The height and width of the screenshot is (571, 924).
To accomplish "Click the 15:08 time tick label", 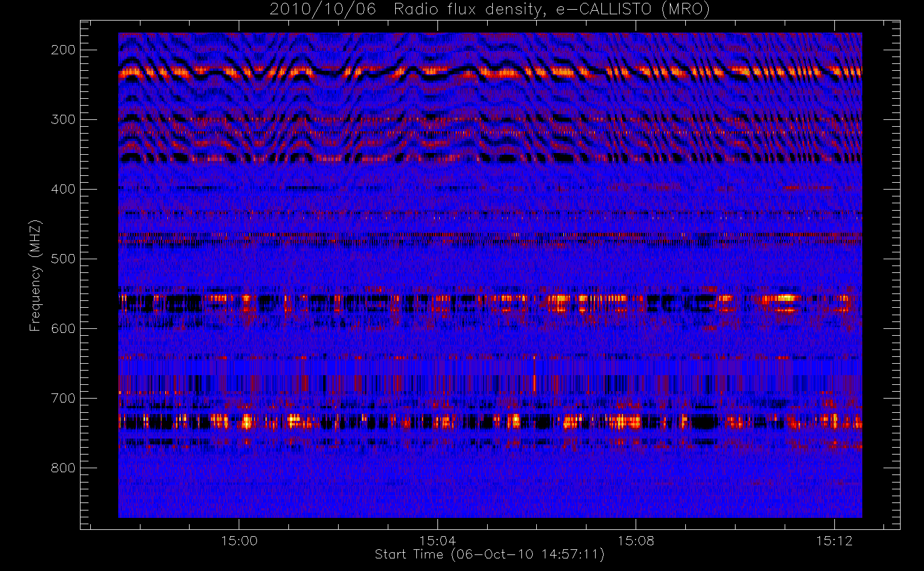I will [636, 541].
